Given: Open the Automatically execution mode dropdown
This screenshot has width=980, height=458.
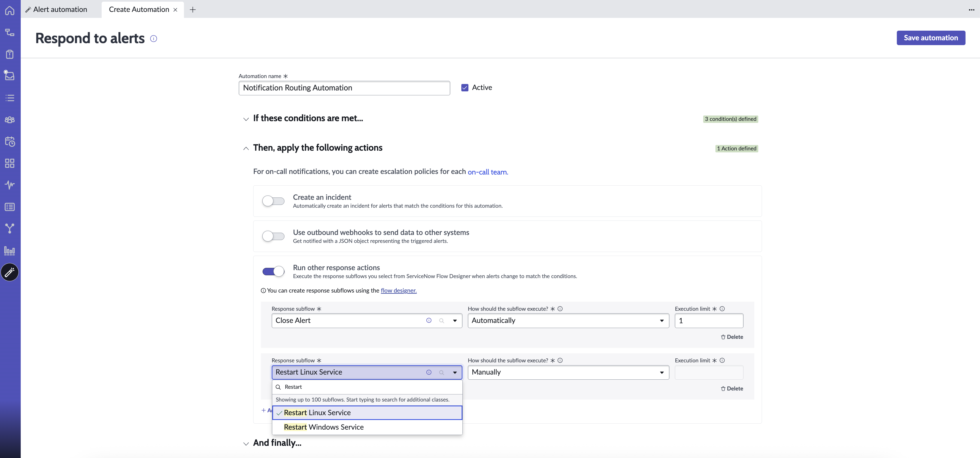Looking at the screenshot, I should click(568, 321).
